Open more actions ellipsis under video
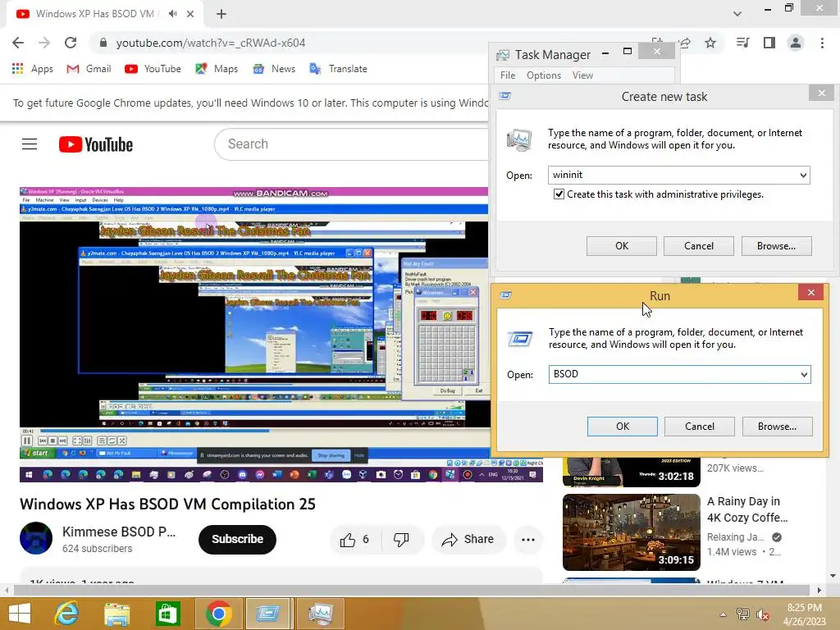This screenshot has height=630, width=840. 528,540
